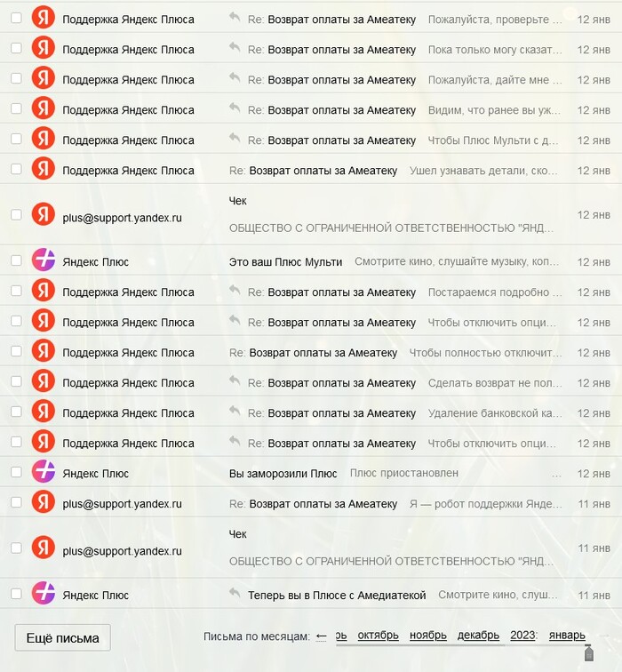
Task: Open 'Это ваш Плюс Мульти' subject
Action: 285,262
